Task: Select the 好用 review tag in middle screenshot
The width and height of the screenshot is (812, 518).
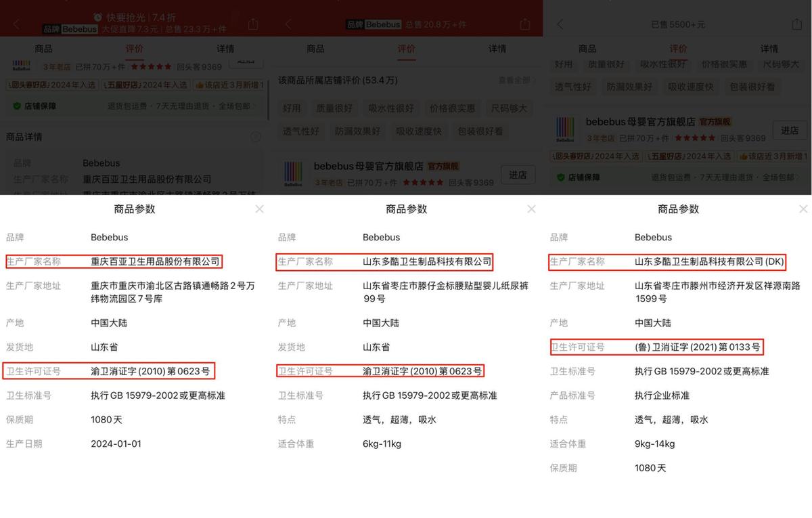Action: 292,108
